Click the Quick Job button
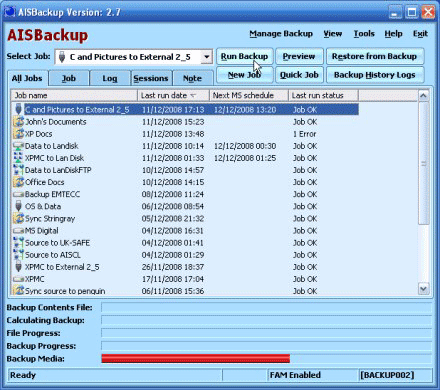The image size is (440, 390). 299,75
